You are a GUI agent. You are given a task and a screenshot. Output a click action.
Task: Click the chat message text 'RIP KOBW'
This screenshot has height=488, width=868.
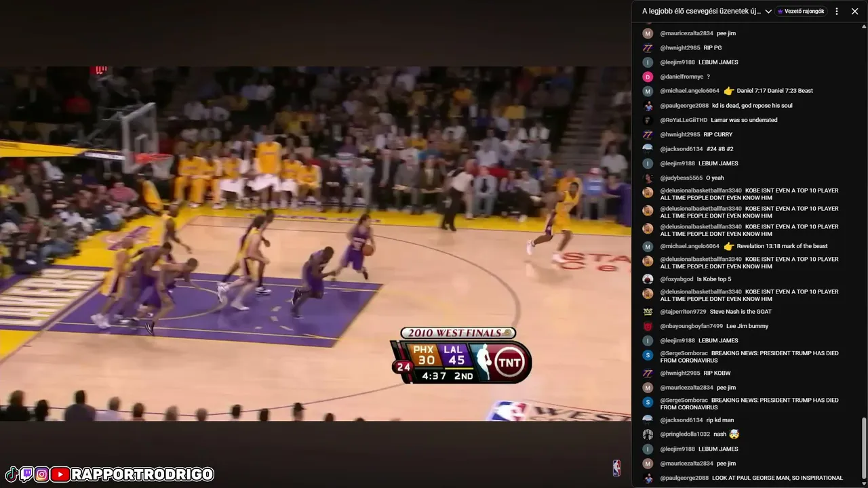(x=717, y=373)
